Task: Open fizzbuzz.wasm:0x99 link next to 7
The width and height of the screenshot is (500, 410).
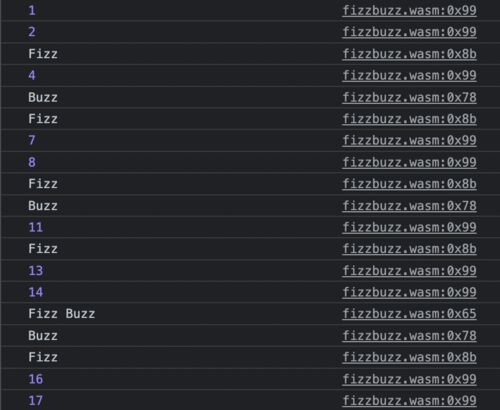Action: 409,140
